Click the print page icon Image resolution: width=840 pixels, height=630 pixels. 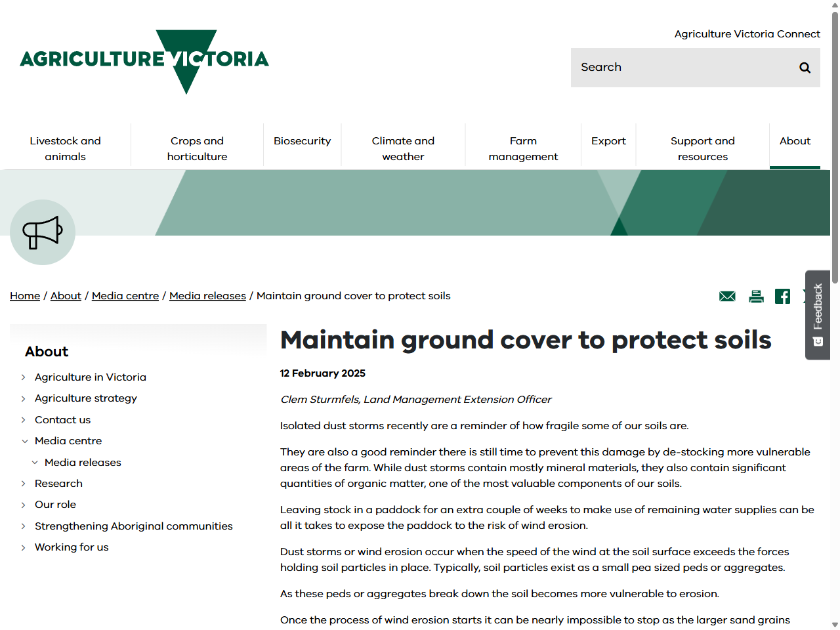point(756,296)
